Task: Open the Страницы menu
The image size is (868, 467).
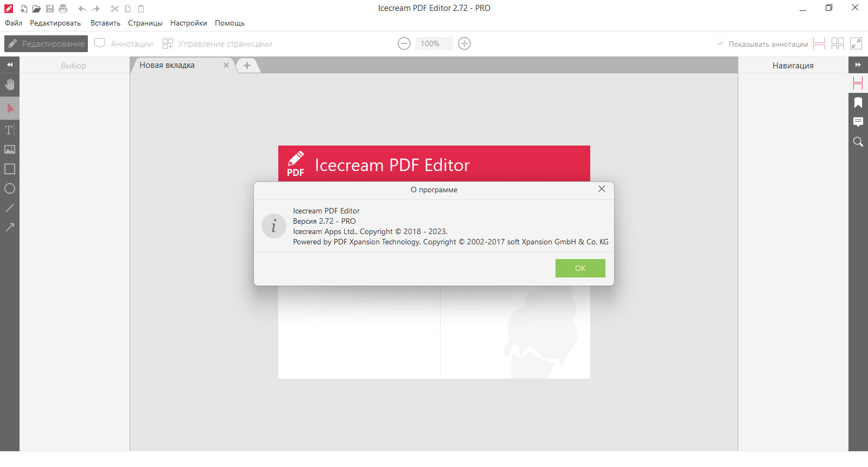Action: 145,23
